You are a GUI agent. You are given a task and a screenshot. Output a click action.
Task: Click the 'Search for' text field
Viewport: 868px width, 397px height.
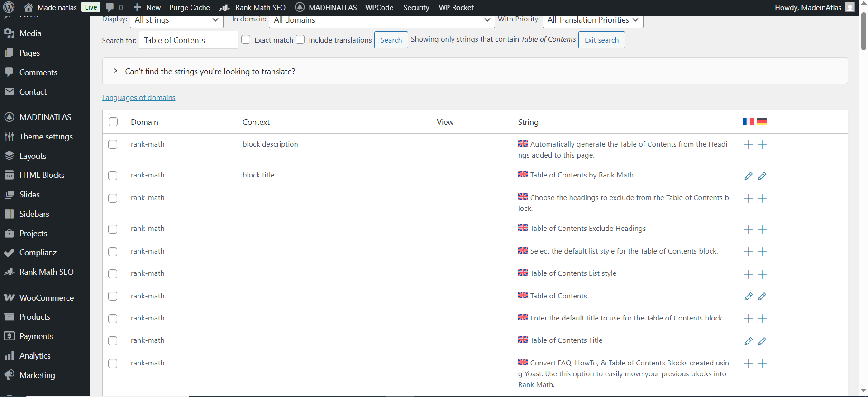188,40
